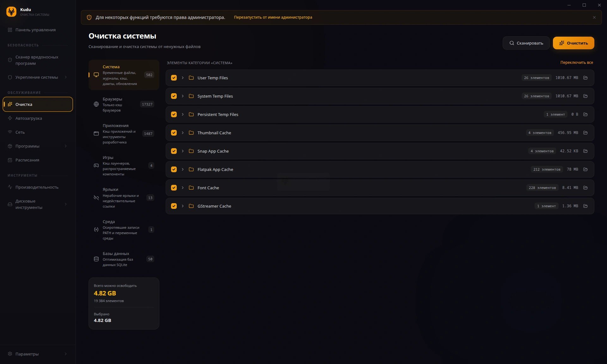This screenshot has width=607, height=364.
Task: Expand Disk tools submenu in sidebar
Action: (x=66, y=204)
